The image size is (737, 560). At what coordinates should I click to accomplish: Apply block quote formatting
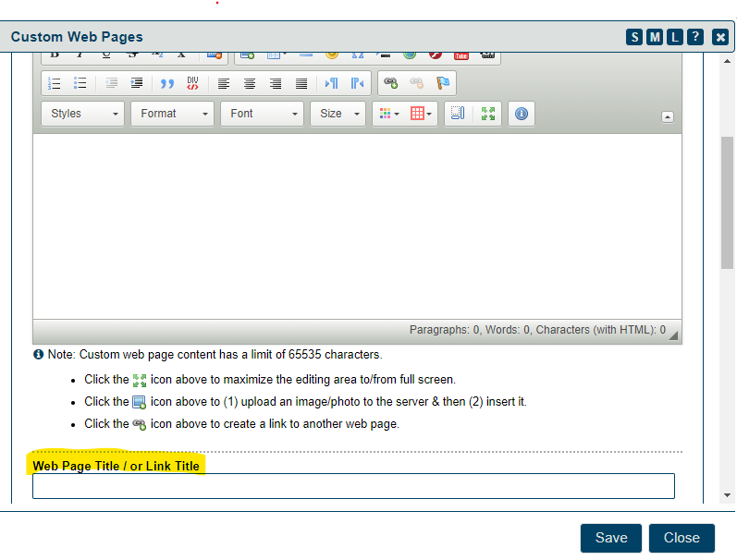pyautogui.click(x=166, y=83)
